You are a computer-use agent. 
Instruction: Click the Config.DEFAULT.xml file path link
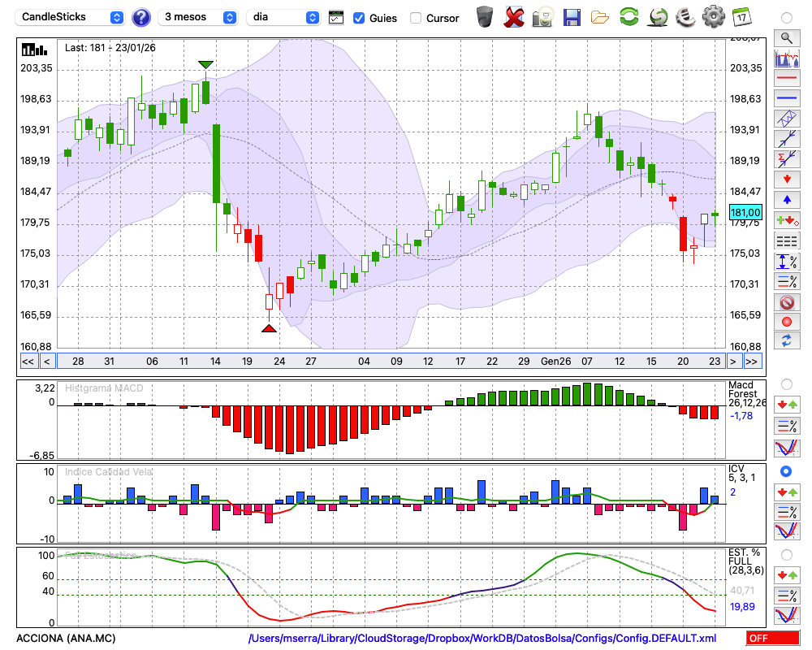pos(482,639)
